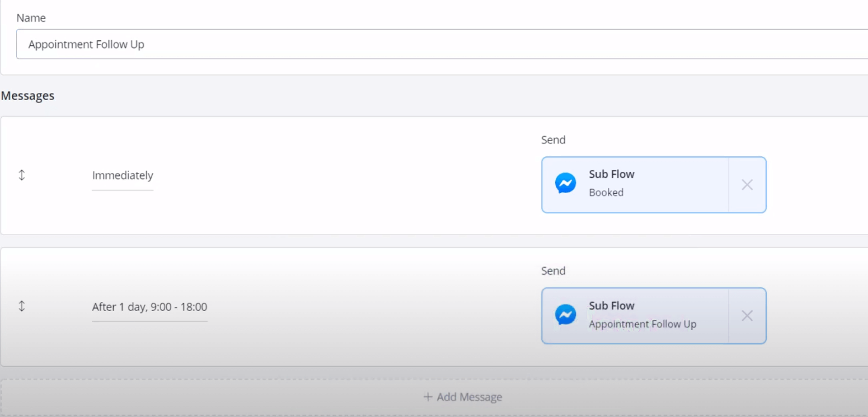Click the Send label above Appointment Follow Up flow
The width and height of the screenshot is (868, 417).
(553, 271)
